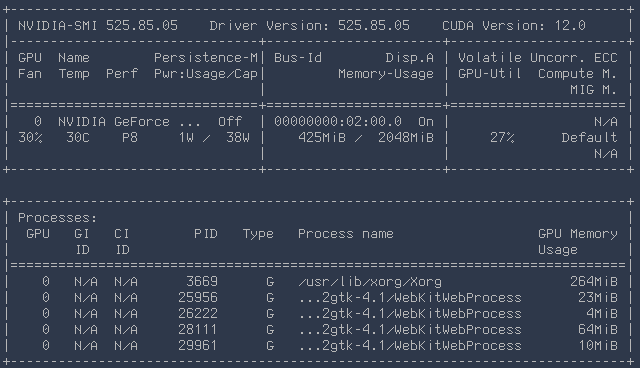Image resolution: width=640 pixels, height=368 pixels.
Task: Click the memory used value 425MiB
Action: pyautogui.click(x=322, y=137)
